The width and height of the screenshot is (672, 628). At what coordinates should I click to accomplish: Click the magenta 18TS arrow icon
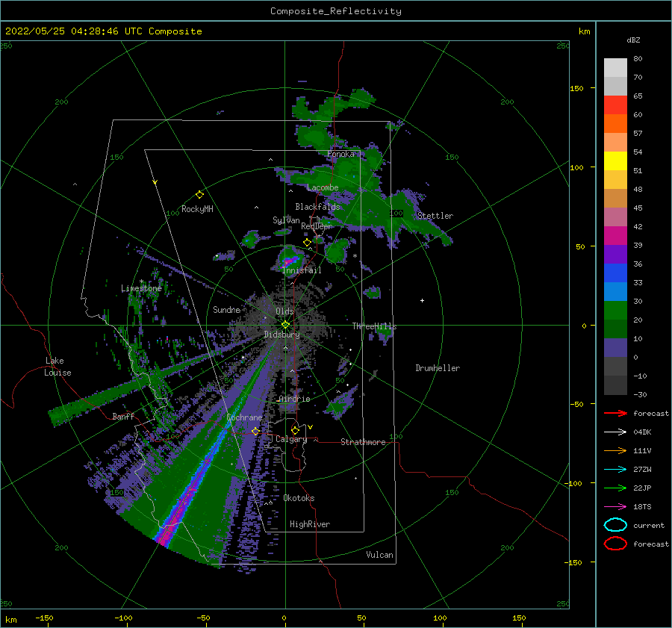[615, 507]
